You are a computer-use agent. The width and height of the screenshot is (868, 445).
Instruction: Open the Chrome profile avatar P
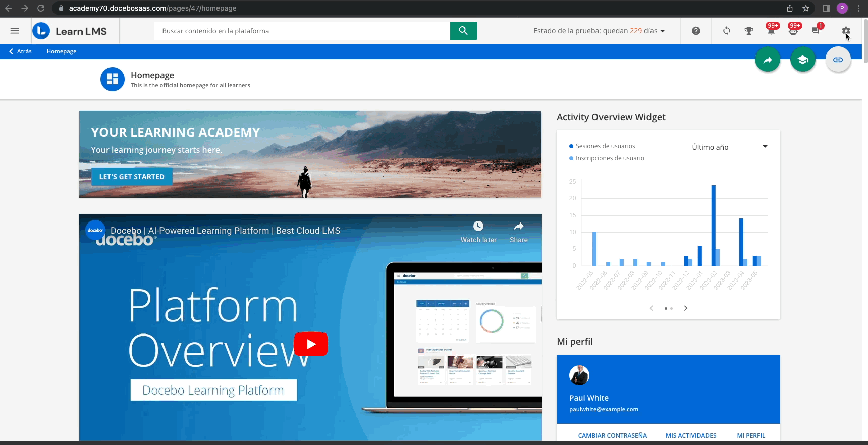coord(842,8)
